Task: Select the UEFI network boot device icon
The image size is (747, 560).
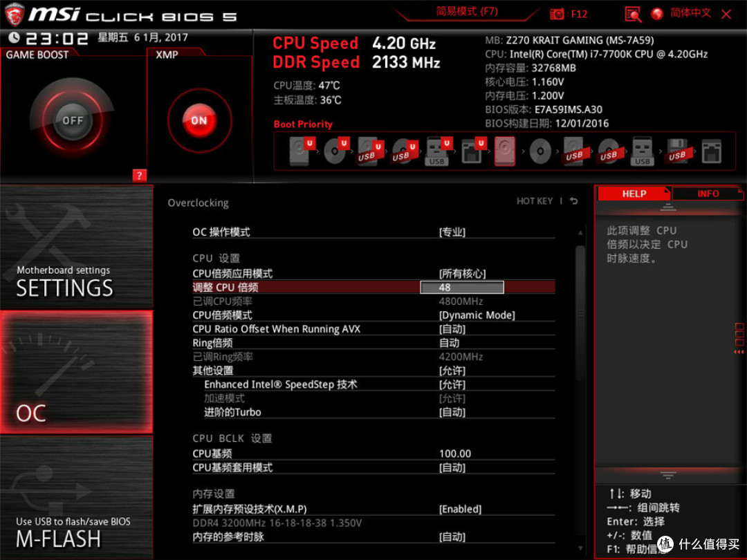Action: pos(473,151)
